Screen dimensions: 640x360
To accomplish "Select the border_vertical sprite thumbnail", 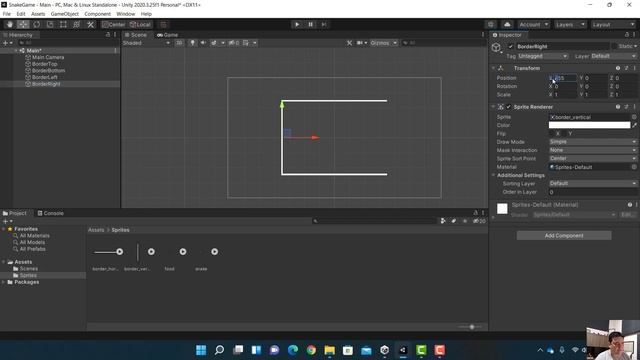I will pos(138,252).
